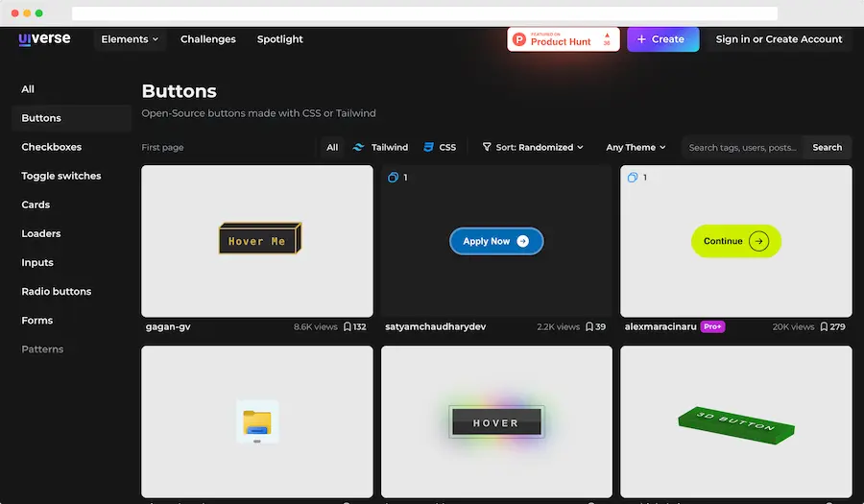Screen dimensions: 864x504
Task: Click the bookmark icon on satyamchaudharydev's button
Action: [x=588, y=327]
